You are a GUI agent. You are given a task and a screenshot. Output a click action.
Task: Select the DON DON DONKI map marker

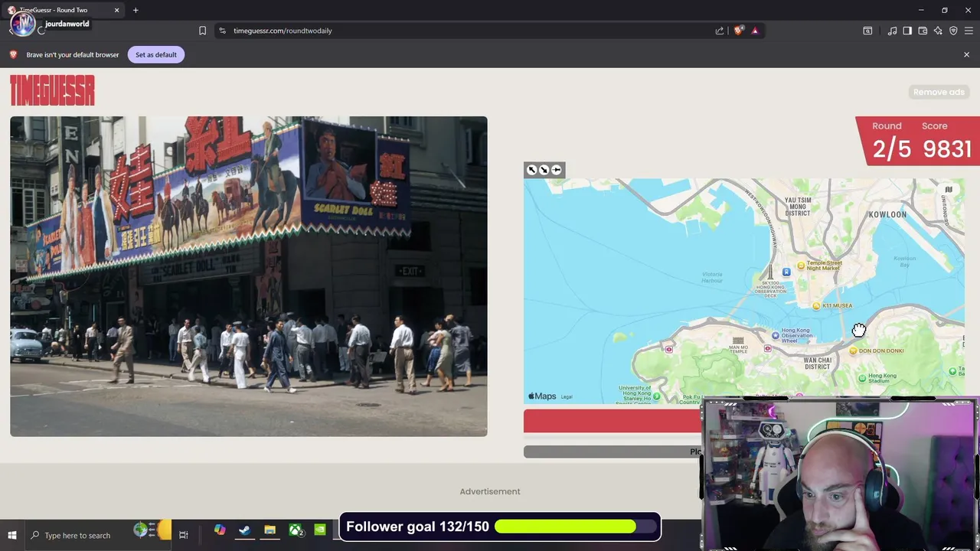point(853,350)
